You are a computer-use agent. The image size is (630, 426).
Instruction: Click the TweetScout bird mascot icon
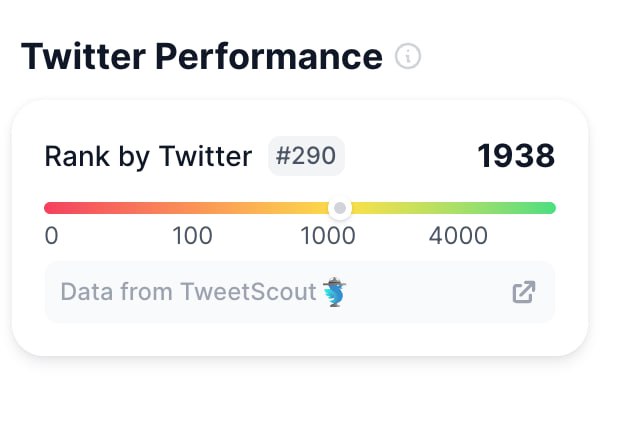coord(335,293)
